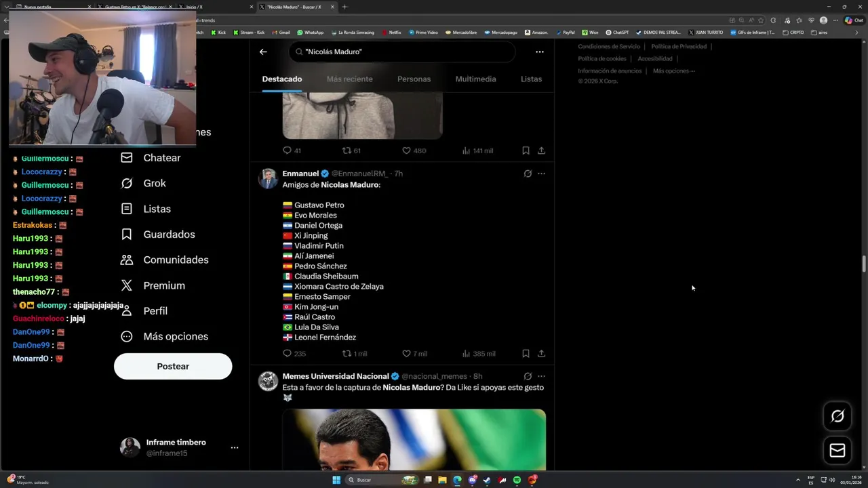
Task: Open Listas in the left sidebar
Action: (146, 209)
